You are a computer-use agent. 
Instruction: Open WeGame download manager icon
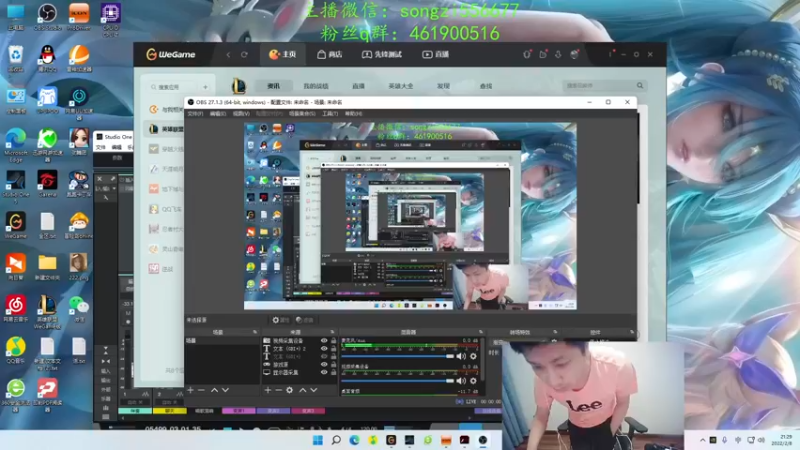pos(558,55)
